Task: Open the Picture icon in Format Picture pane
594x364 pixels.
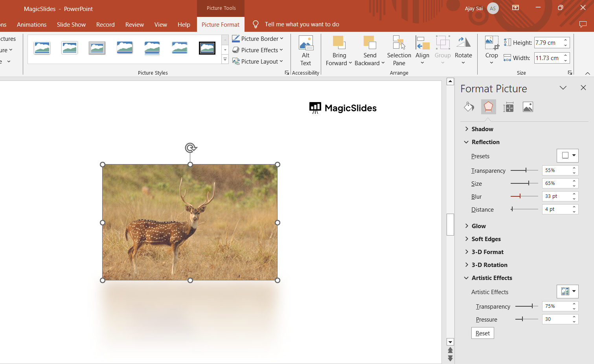Action: 528,106
